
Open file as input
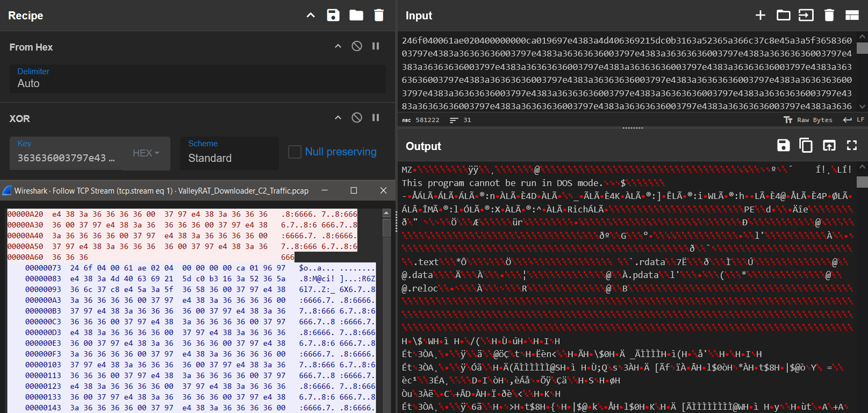[806, 15]
